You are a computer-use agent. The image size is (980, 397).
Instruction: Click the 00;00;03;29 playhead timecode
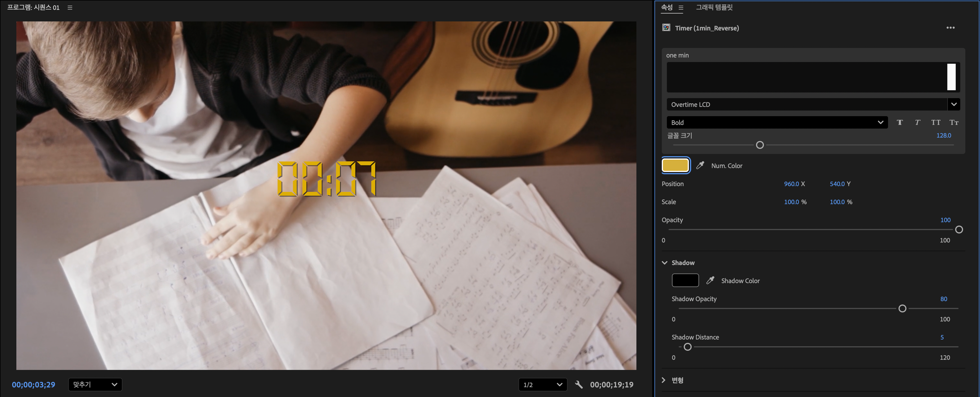34,384
